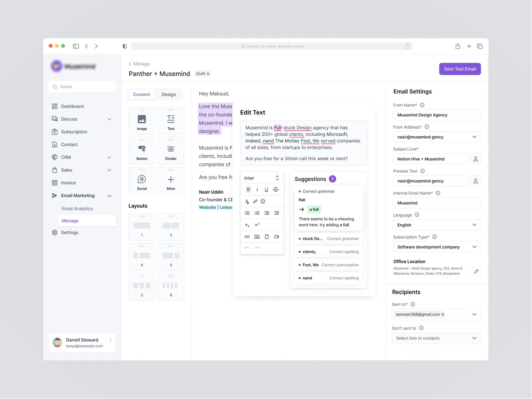Image resolution: width=532 pixels, height=399 pixels.
Task: Show From Name info tooltip
Action: [x=422, y=105]
